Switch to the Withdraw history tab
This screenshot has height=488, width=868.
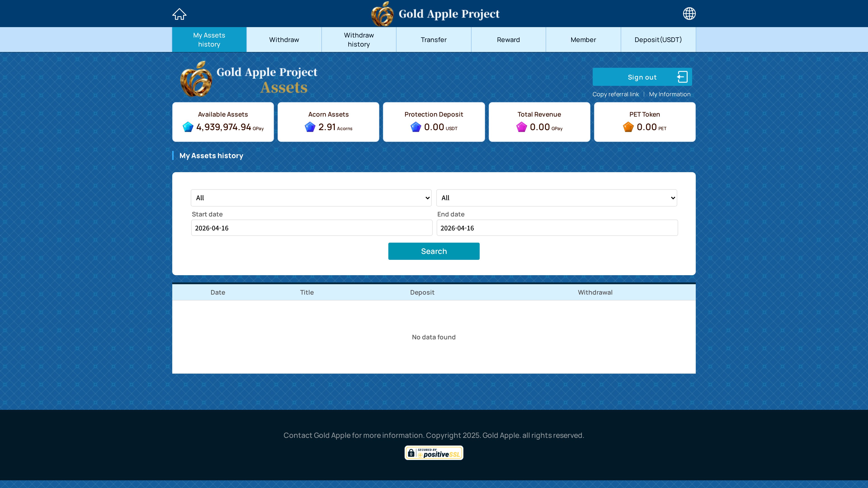(359, 40)
